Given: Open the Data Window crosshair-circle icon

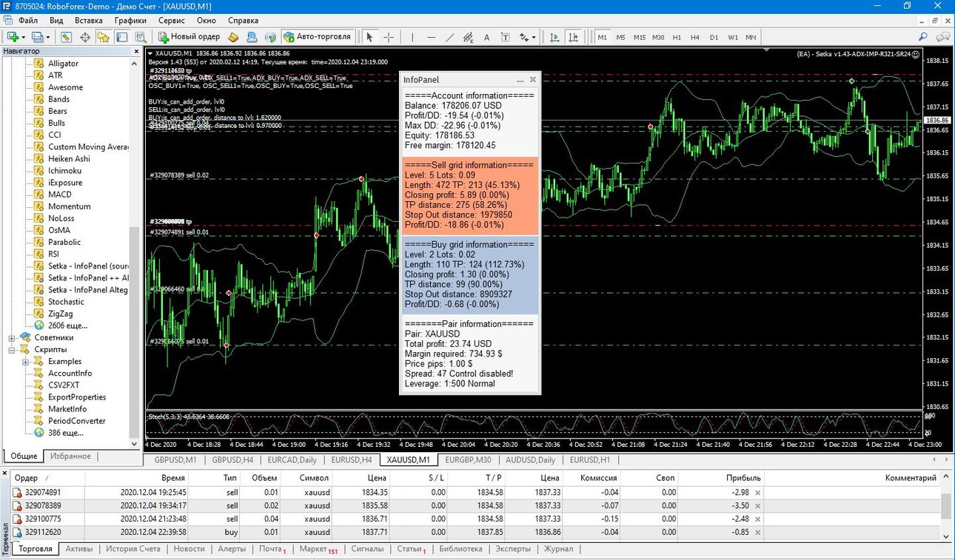Looking at the screenshot, I should (85, 36).
